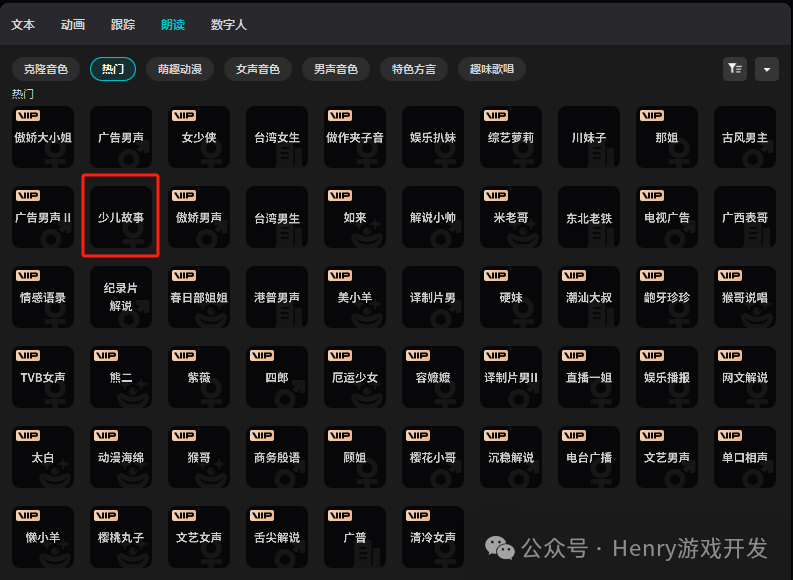This screenshot has height=580, width=793.
Task: Open the voice filter icon button
Action: tap(734, 69)
